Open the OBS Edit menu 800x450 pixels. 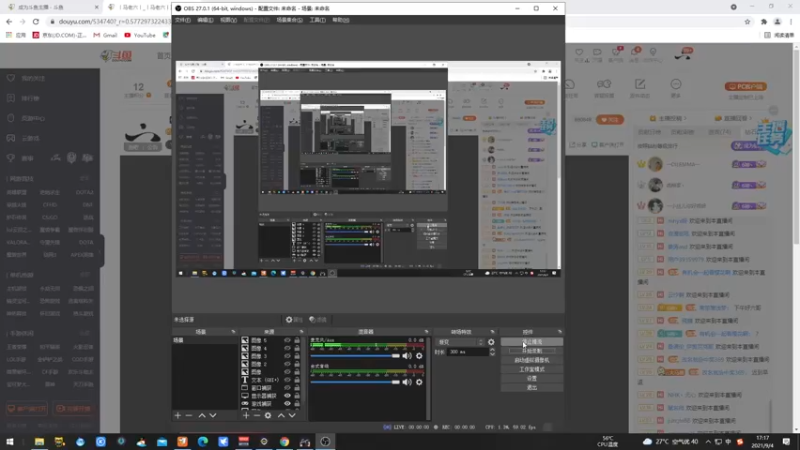point(205,20)
